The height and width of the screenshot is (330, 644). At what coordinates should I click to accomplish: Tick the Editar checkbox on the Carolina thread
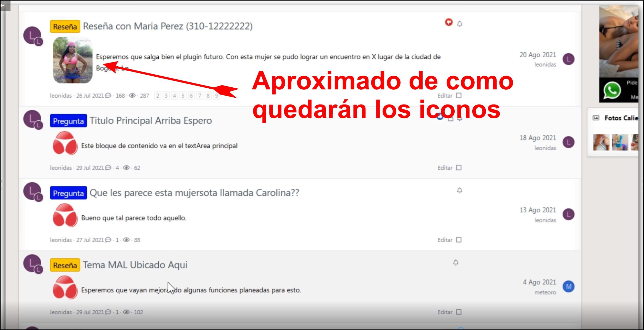[x=459, y=240]
